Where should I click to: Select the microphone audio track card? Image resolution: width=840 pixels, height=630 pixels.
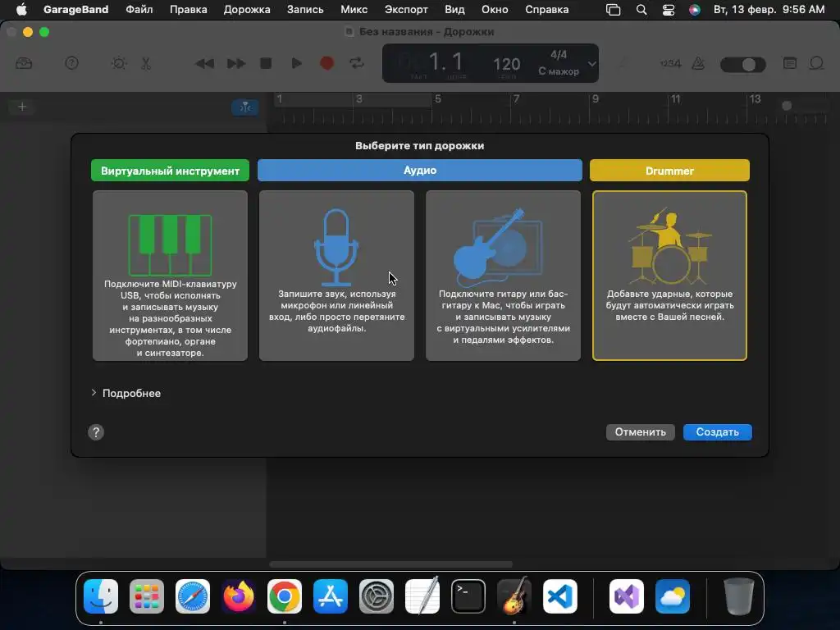[336, 276]
